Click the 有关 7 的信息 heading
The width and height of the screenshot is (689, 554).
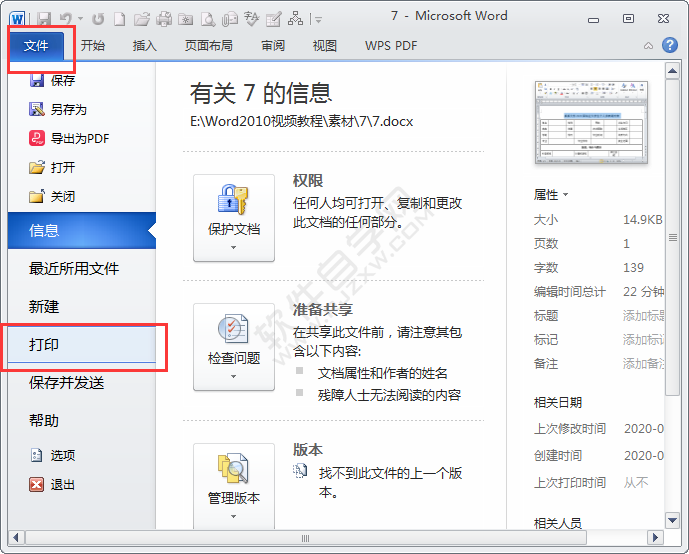click(261, 93)
